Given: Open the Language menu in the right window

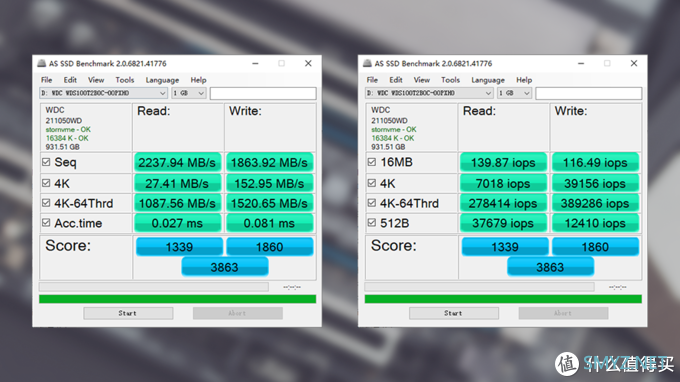Looking at the screenshot, I should [x=488, y=80].
